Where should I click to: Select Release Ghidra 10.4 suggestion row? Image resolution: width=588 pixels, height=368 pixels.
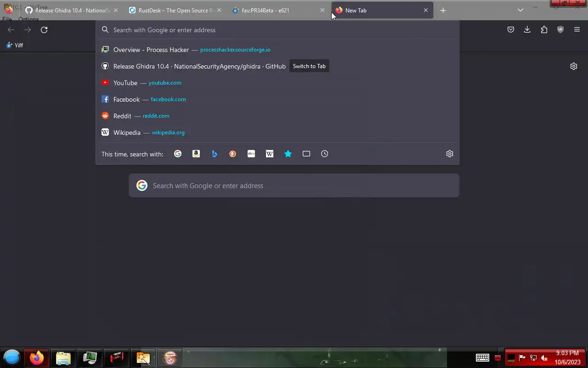(277, 66)
